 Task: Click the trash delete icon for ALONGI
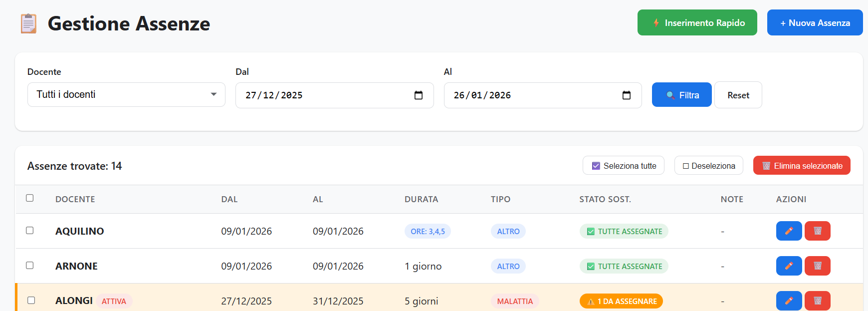click(817, 301)
